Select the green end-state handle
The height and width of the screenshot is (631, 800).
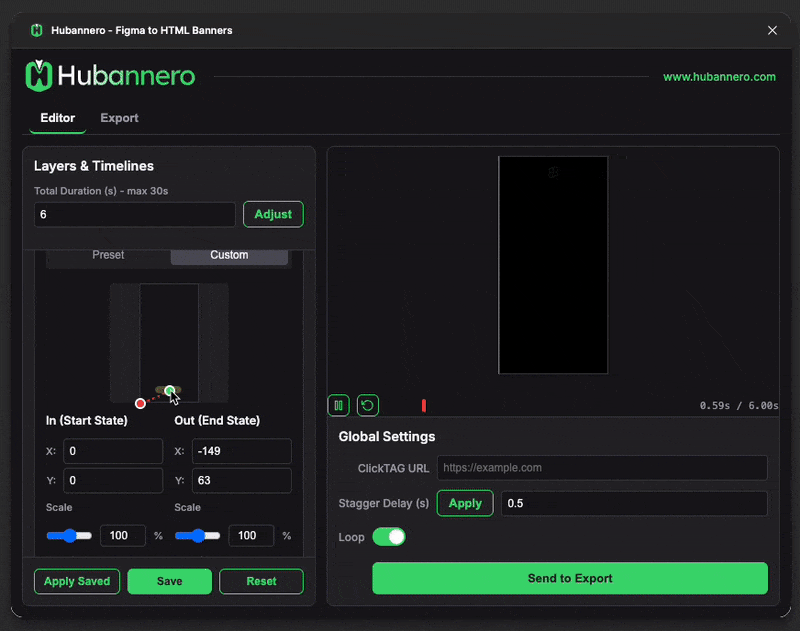click(170, 391)
